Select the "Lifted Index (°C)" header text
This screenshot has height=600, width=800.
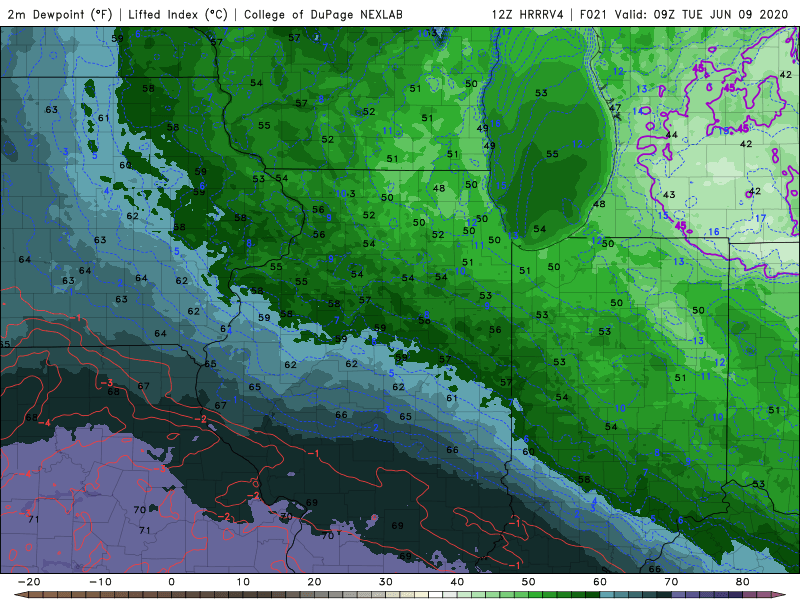coord(178,14)
